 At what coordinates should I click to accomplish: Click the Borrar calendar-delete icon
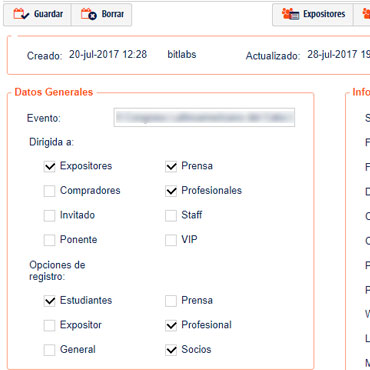tap(89, 14)
